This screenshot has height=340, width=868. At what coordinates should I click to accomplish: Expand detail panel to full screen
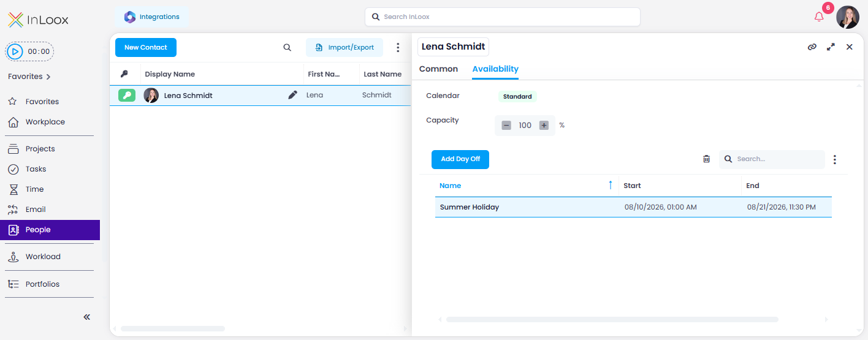pyautogui.click(x=831, y=47)
